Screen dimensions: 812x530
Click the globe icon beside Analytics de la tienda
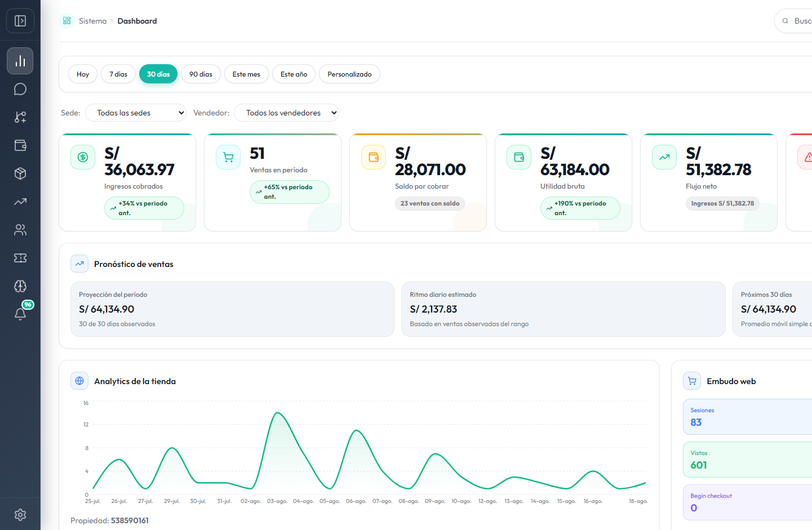point(79,381)
